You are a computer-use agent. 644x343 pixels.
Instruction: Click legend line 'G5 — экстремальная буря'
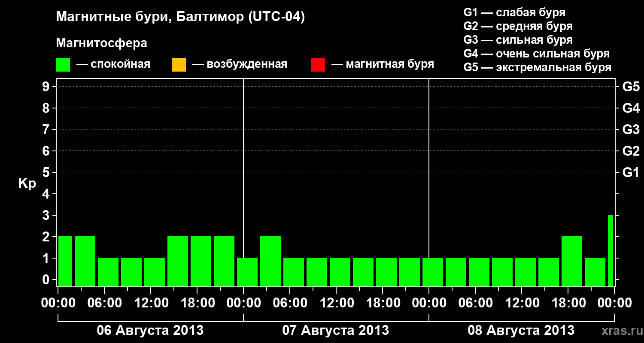tap(538, 67)
